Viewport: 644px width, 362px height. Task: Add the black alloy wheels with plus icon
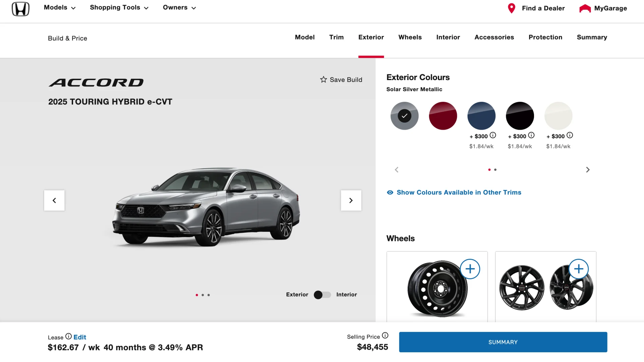tap(578, 269)
